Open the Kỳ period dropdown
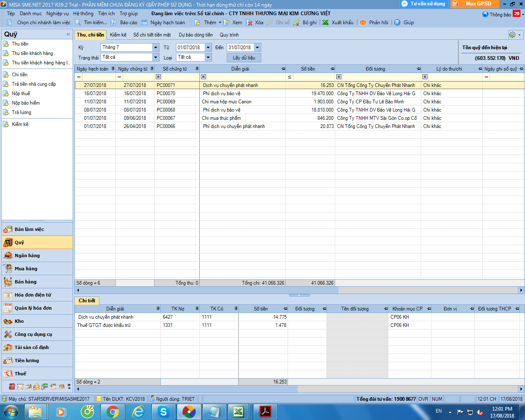This screenshot has width=525, height=420. click(x=155, y=48)
